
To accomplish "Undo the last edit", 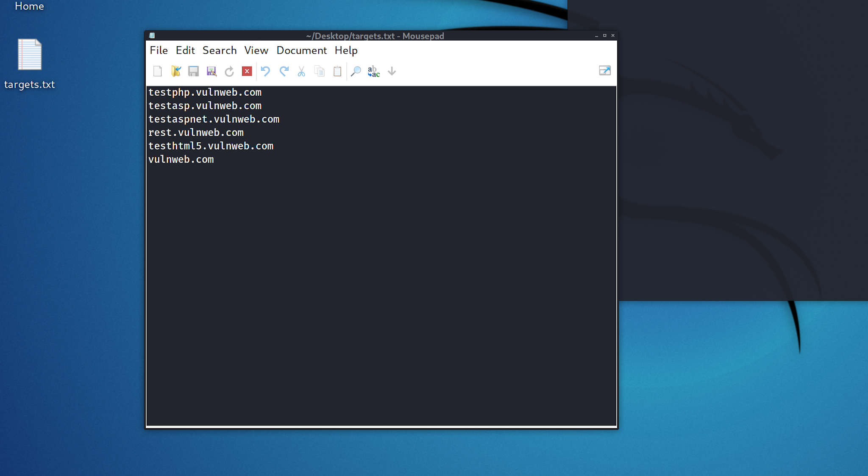I will click(266, 71).
